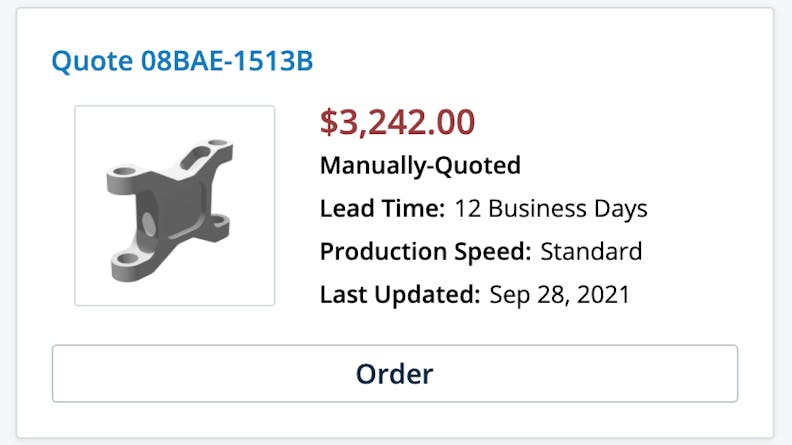Click the word "Quote" in the title
Image resolution: width=792 pixels, height=445 pixels.
point(87,62)
